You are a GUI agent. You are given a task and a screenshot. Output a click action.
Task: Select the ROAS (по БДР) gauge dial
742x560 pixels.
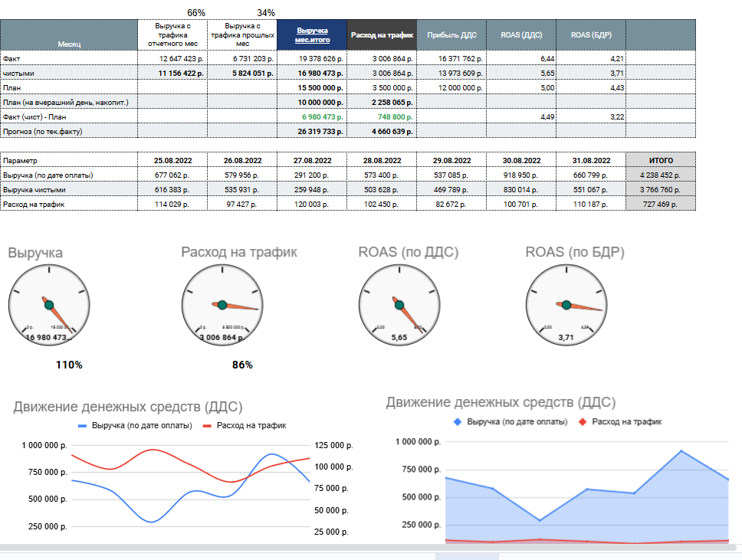(566, 305)
